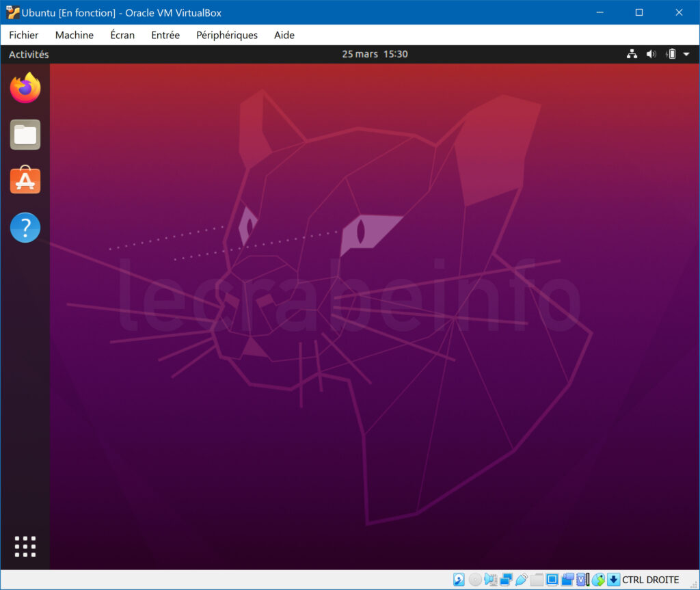Open the Entrée menu
This screenshot has width=700, height=590.
[x=165, y=35]
